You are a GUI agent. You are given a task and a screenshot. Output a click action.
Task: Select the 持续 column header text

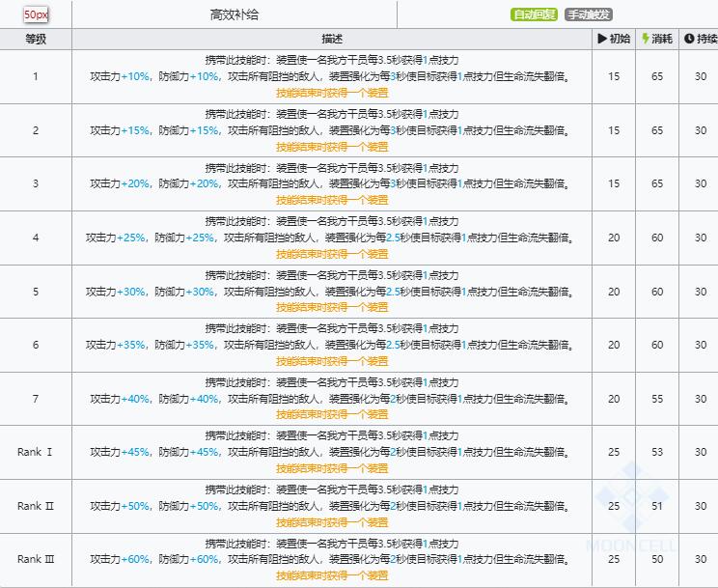[707, 39]
